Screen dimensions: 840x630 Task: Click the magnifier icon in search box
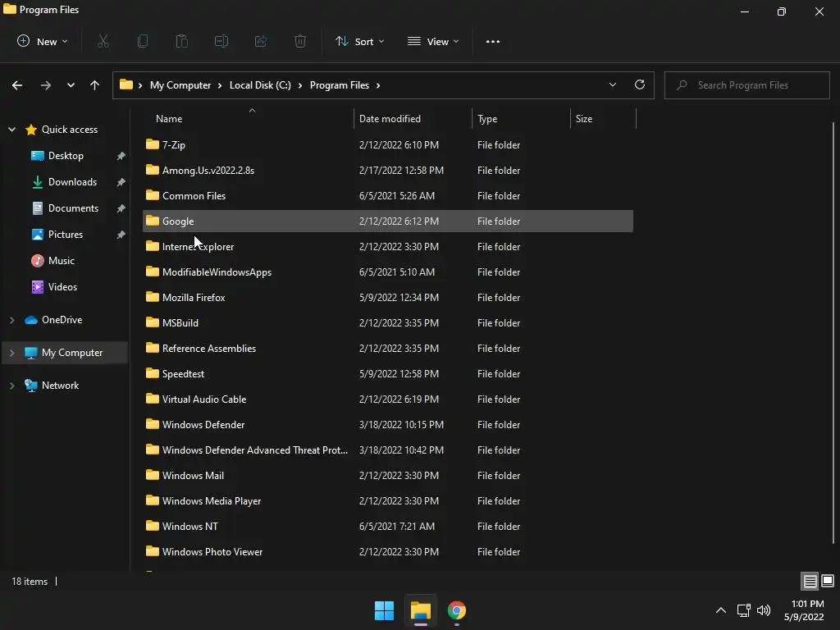click(682, 85)
